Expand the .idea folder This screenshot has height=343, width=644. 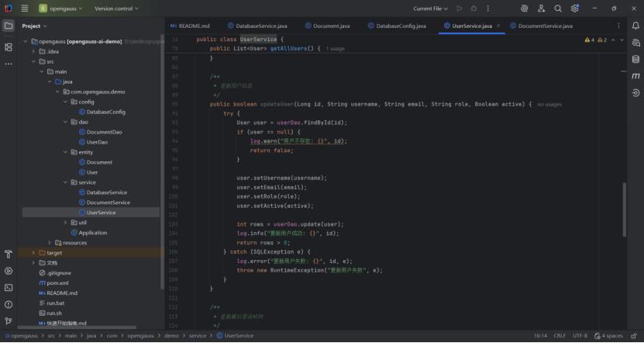point(33,51)
